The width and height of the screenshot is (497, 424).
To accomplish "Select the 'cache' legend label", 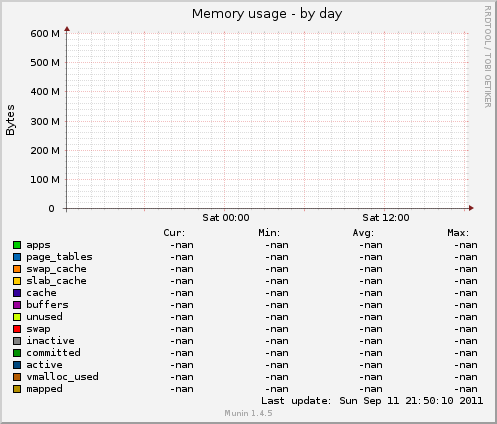I will [41, 293].
